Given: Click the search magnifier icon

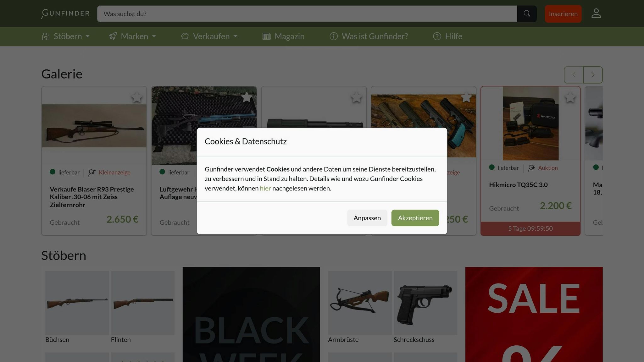Looking at the screenshot, I should [x=527, y=14].
